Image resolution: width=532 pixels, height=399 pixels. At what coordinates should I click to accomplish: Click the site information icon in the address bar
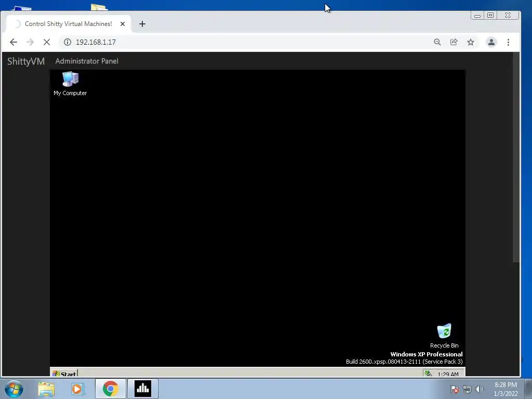point(68,42)
